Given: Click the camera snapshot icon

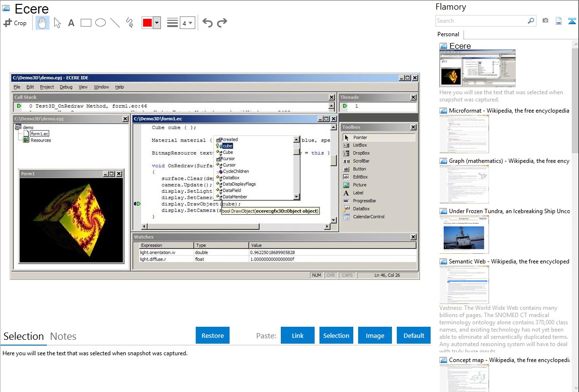Looking at the screenshot, I should (545, 21).
